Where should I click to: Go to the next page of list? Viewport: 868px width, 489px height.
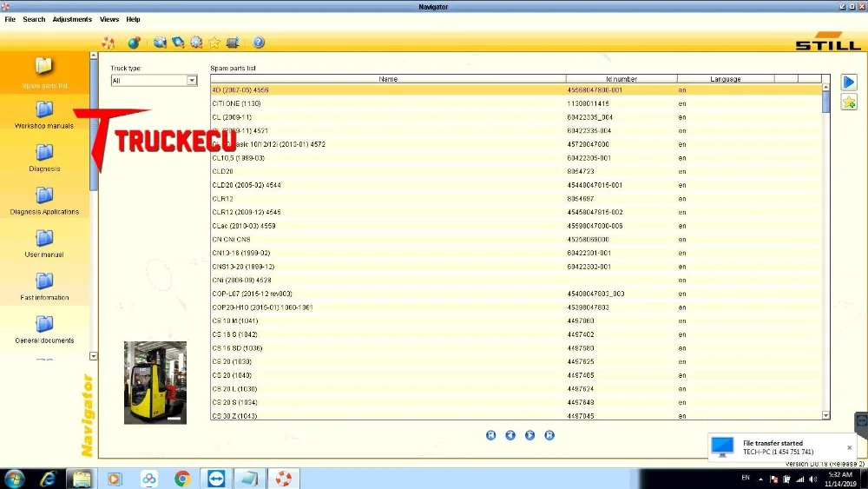[x=529, y=435]
